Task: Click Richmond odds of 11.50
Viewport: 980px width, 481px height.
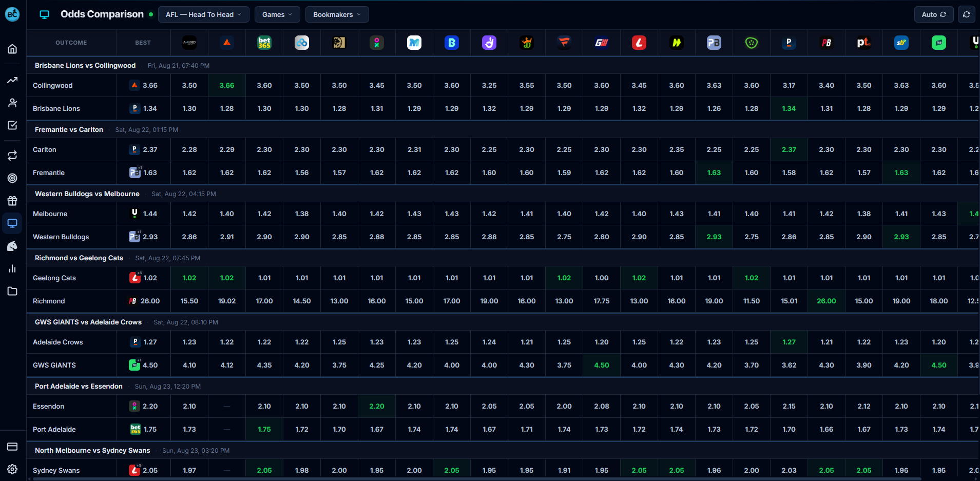Action: [752, 301]
